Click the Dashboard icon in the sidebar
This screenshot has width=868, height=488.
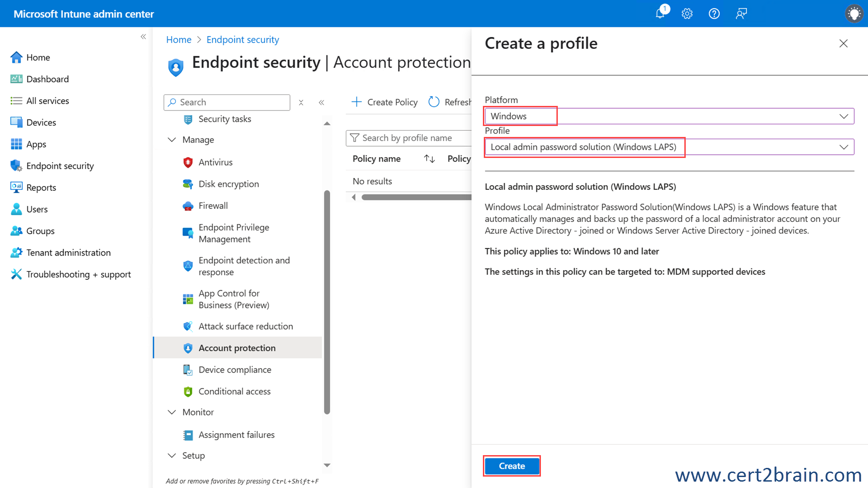click(x=16, y=79)
